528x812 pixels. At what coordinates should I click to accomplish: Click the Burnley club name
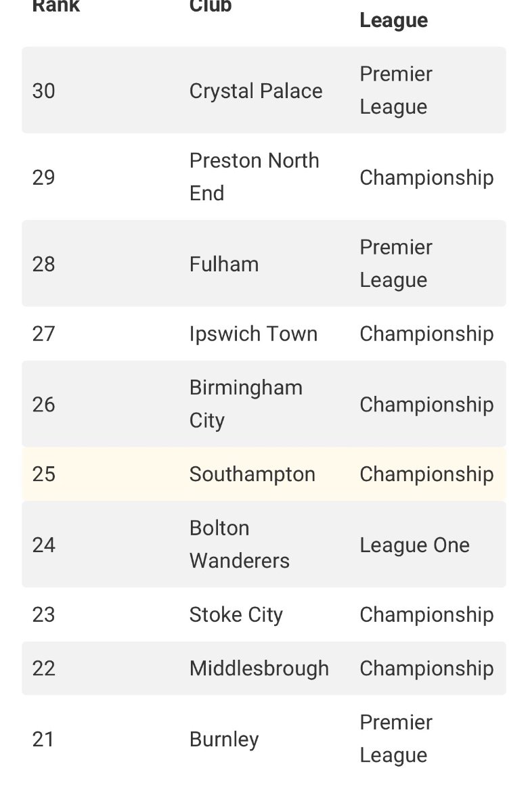pos(224,739)
